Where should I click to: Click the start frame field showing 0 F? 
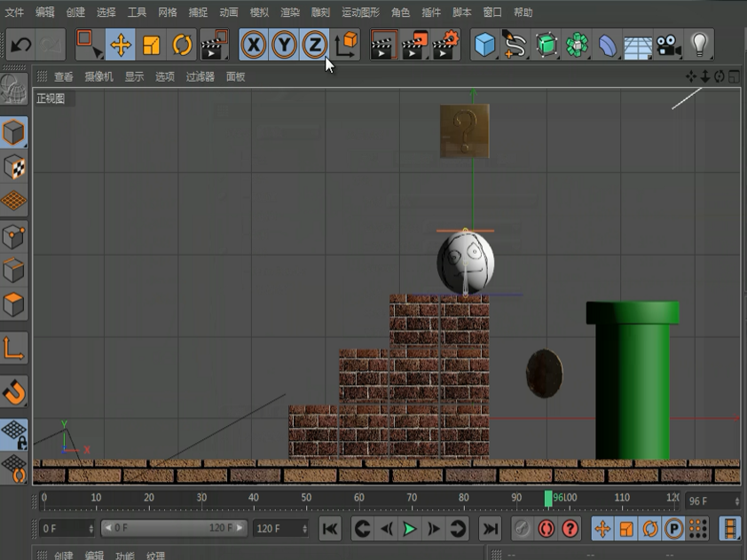(x=67, y=529)
